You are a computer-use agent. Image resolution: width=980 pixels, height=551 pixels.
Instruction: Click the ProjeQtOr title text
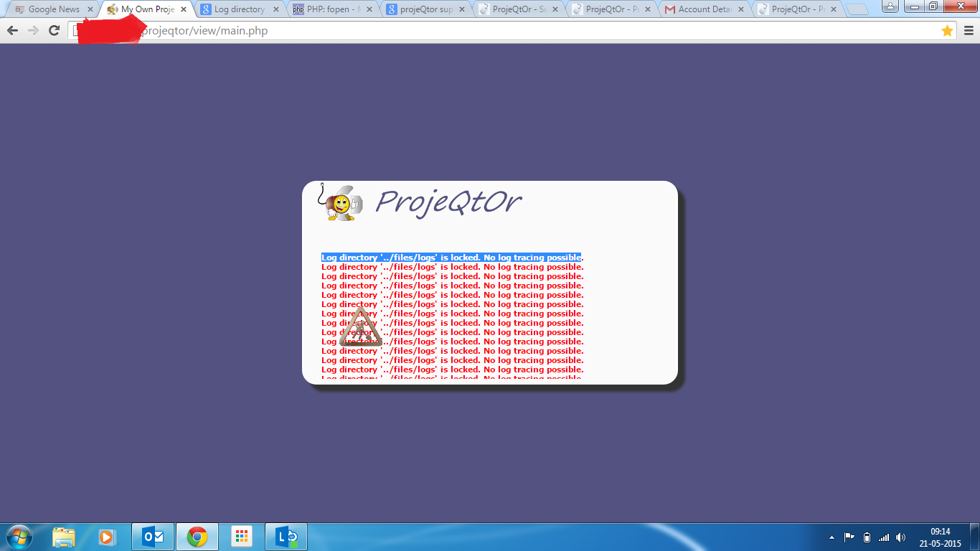point(448,202)
